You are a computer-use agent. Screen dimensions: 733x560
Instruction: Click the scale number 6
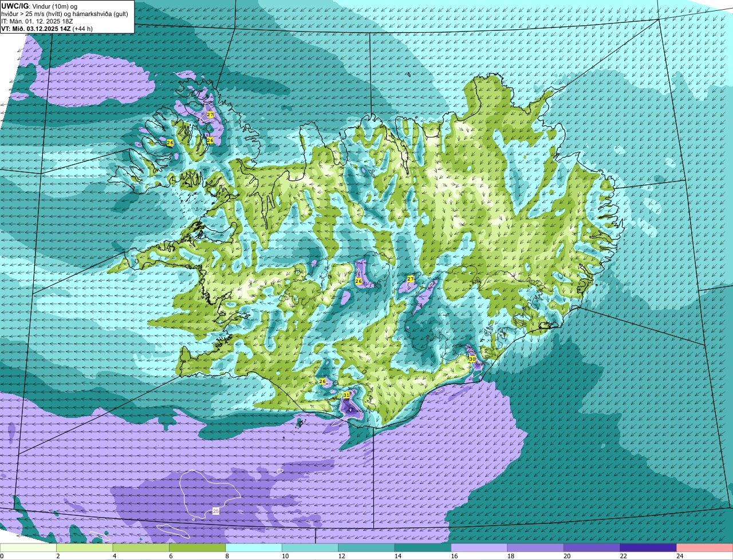[x=170, y=556]
